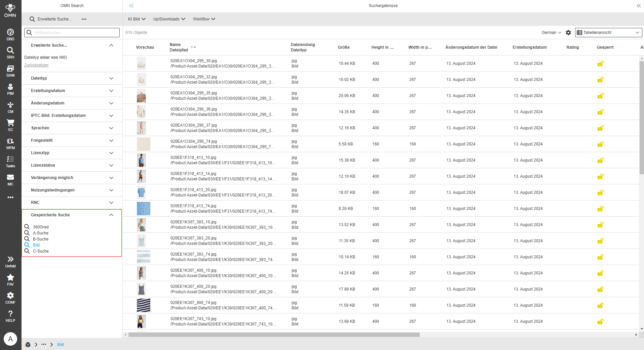The image size is (644, 350).
Task: Run the saved search Bild
Action: click(x=36, y=245)
